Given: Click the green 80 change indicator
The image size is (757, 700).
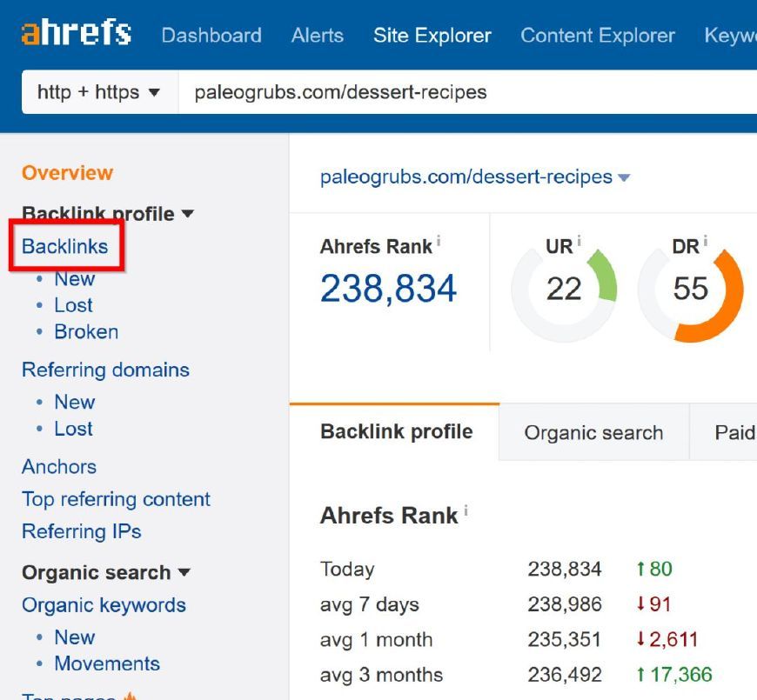Looking at the screenshot, I should (x=654, y=570).
